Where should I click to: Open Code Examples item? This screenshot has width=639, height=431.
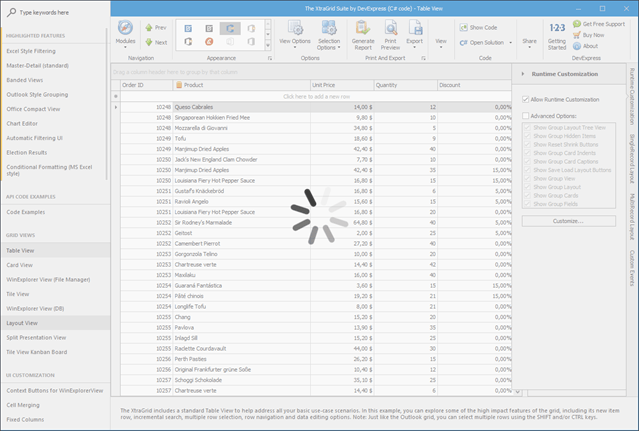pyautogui.click(x=26, y=212)
